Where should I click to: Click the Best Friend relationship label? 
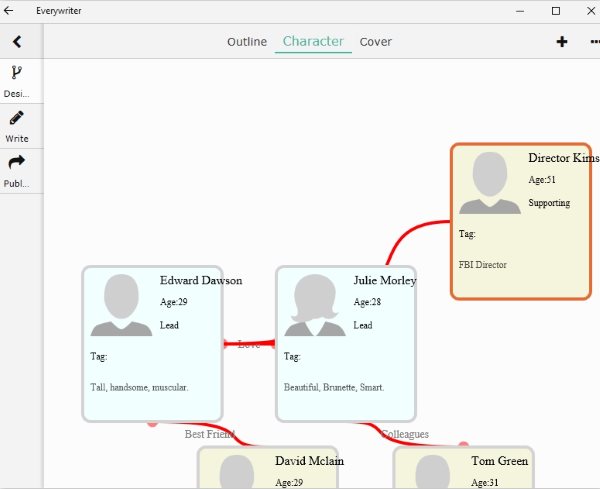pyautogui.click(x=209, y=434)
